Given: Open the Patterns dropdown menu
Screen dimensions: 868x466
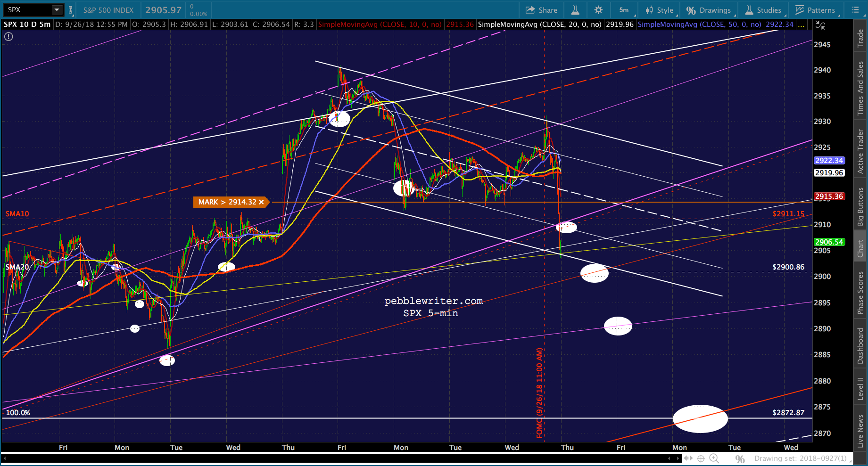Looking at the screenshot, I should pos(816,10).
